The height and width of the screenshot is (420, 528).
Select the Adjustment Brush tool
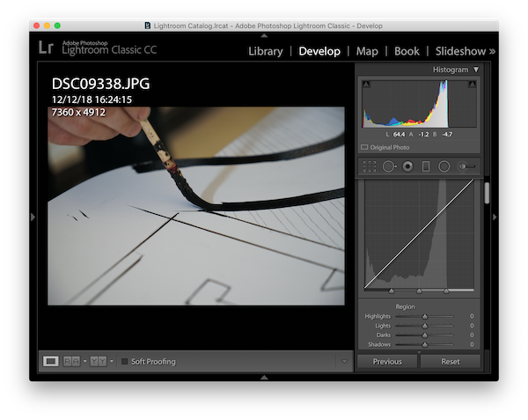pyautogui.click(x=466, y=166)
